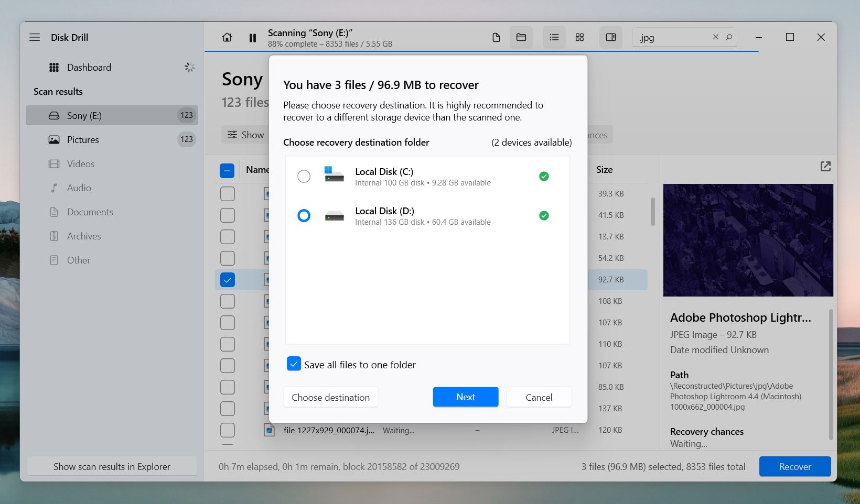
Task: Open the Show filter button
Action: [245, 135]
